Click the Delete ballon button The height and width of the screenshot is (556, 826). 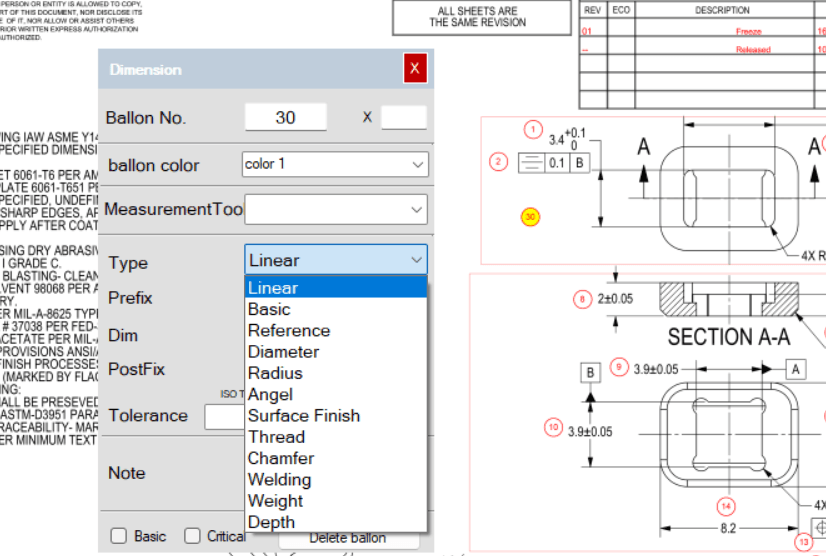[x=348, y=539]
